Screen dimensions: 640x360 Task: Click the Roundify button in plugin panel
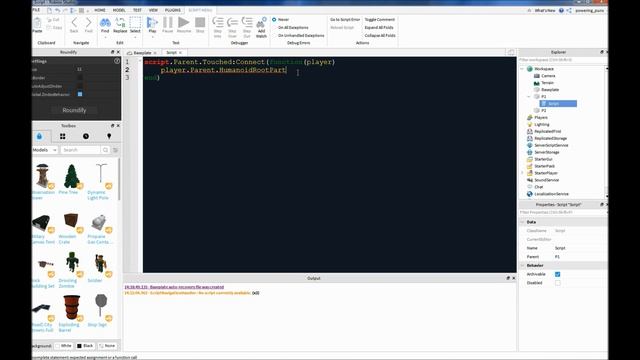point(74,110)
